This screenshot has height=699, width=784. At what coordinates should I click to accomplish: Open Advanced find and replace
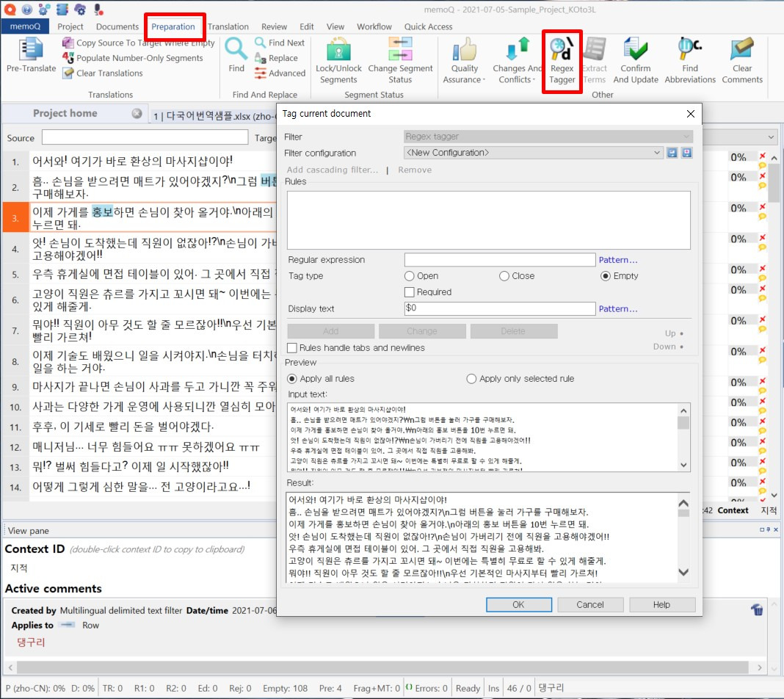280,73
